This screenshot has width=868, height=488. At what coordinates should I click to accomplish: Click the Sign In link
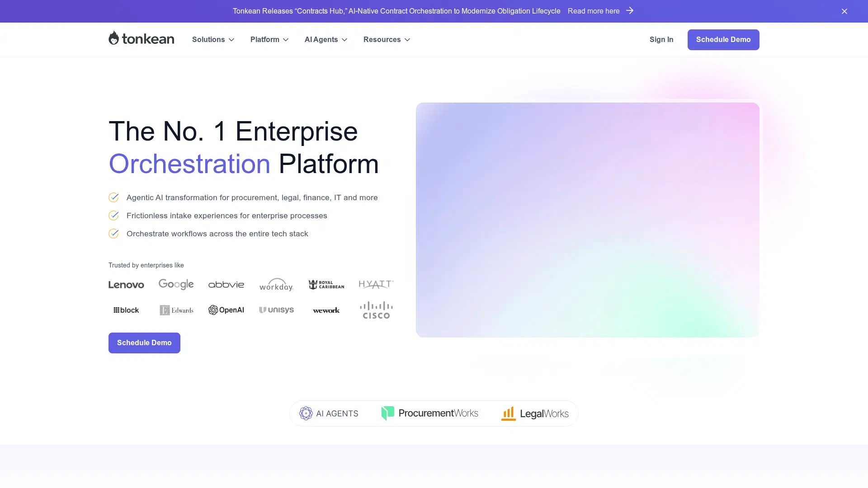pos(661,40)
